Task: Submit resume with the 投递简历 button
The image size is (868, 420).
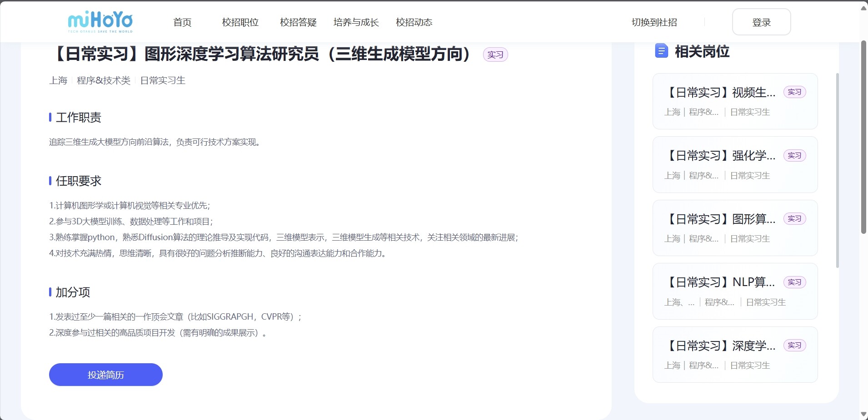Action: point(105,375)
